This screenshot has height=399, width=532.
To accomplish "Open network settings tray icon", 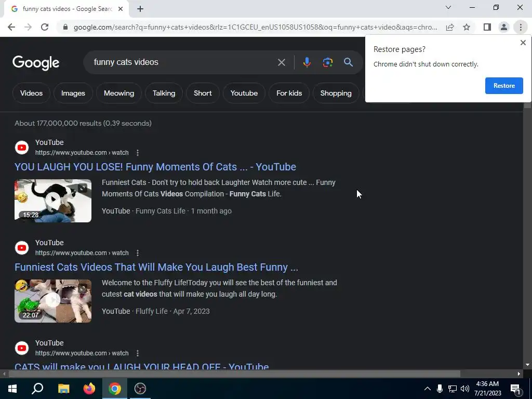I will [453, 389].
